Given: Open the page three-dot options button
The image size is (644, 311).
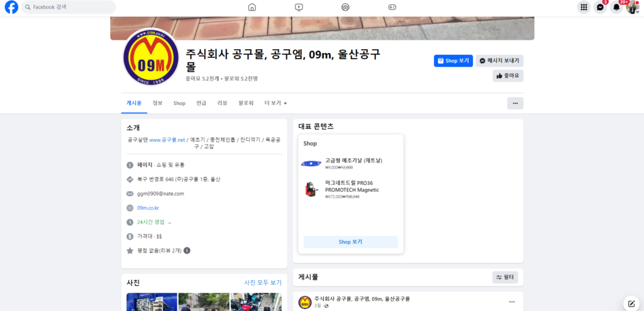Looking at the screenshot, I should coord(515,103).
